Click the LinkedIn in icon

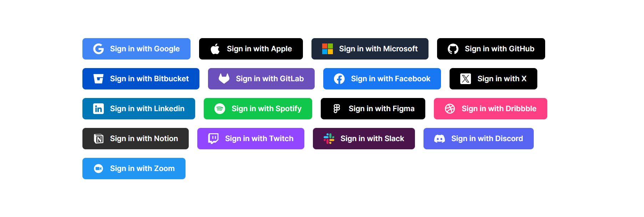tap(98, 109)
